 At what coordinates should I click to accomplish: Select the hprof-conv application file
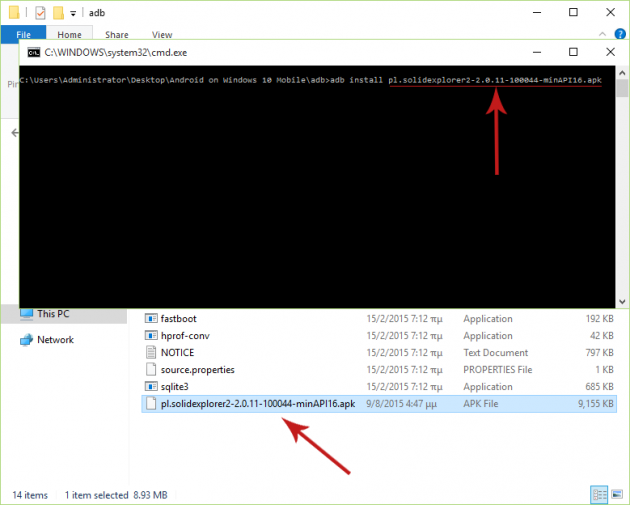pos(379,335)
